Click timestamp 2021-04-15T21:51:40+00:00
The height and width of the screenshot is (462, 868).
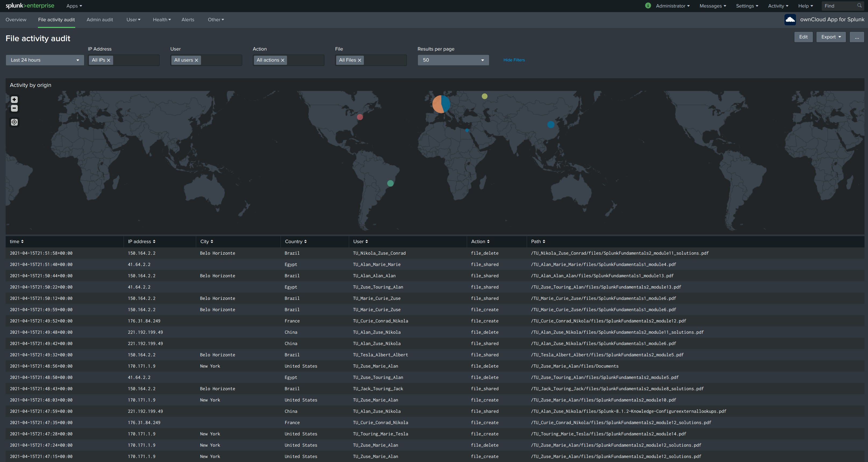tap(41, 264)
